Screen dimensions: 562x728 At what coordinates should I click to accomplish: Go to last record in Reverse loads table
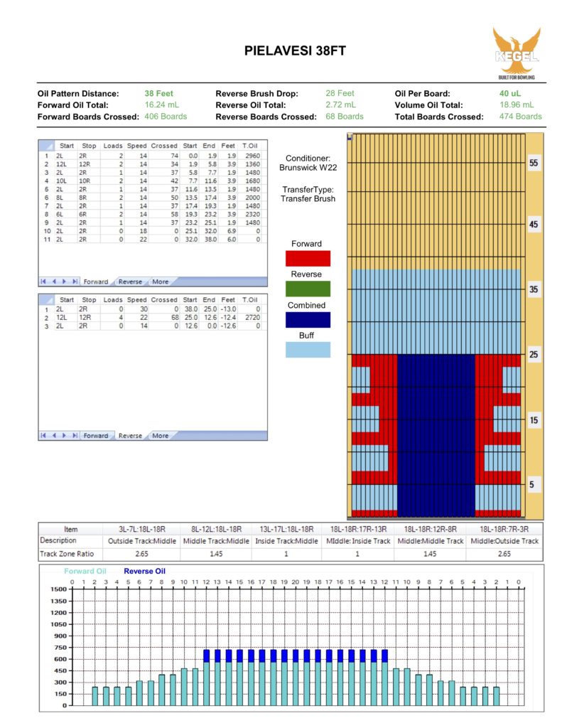pos(75,436)
